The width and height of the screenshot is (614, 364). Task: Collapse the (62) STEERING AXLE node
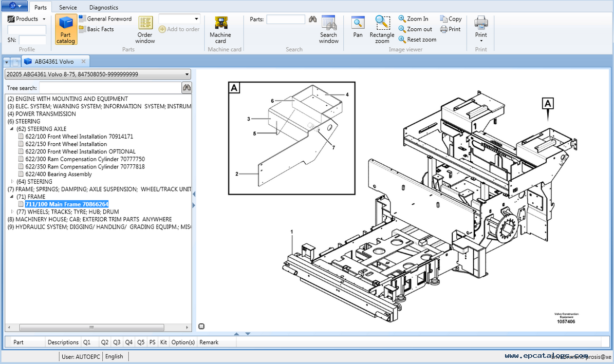[x=11, y=129]
